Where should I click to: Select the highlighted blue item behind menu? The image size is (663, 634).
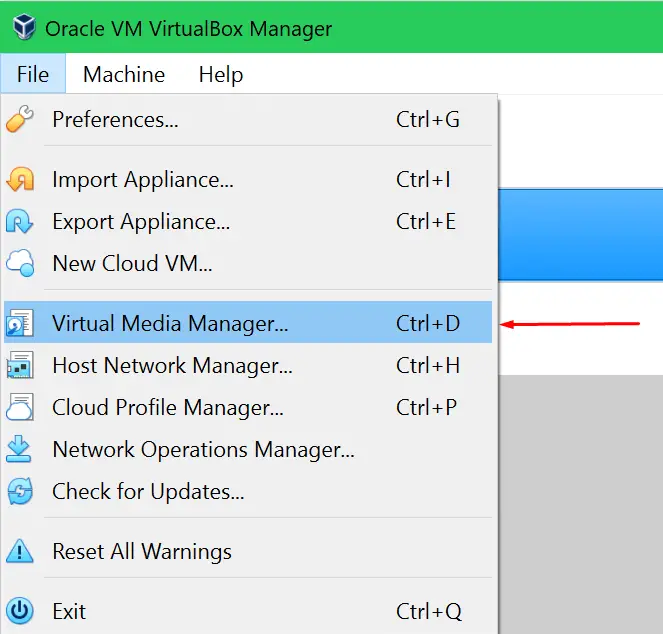pyautogui.click(x=581, y=235)
